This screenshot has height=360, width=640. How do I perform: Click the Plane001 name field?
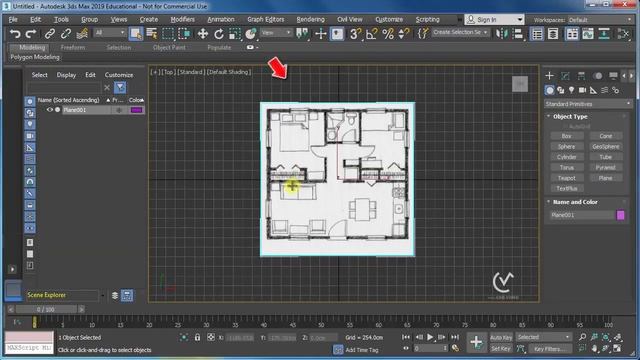click(581, 215)
